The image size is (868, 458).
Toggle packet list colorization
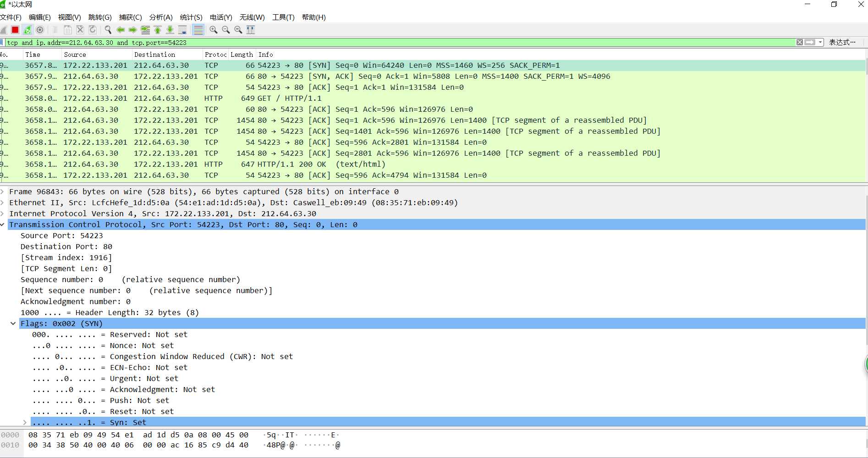(x=198, y=30)
